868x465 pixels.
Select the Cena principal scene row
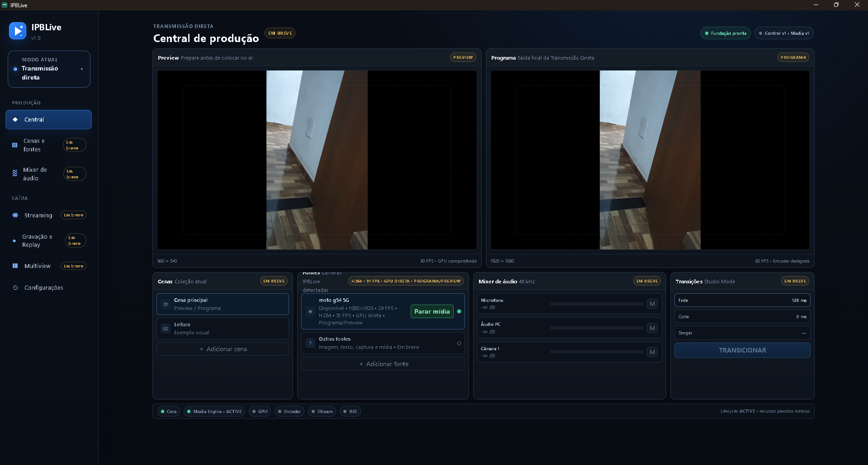(223, 304)
